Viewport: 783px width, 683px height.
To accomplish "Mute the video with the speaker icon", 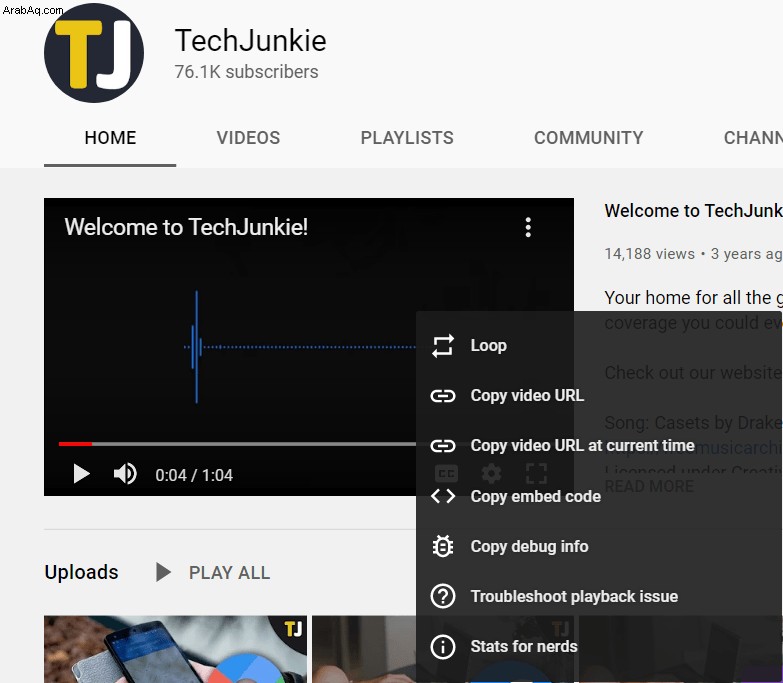I will tap(125, 474).
